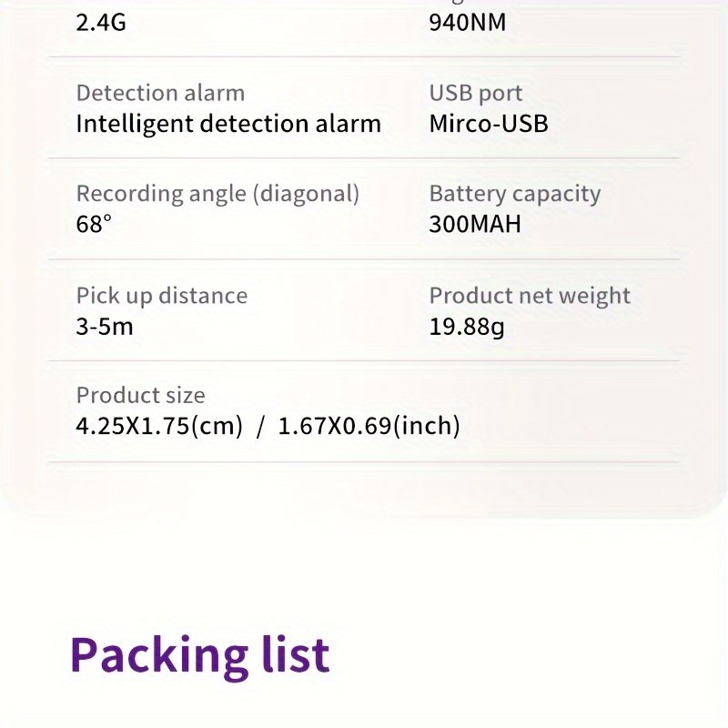The width and height of the screenshot is (728, 728).
Task: Select the Pick up distance label
Action: point(162,296)
